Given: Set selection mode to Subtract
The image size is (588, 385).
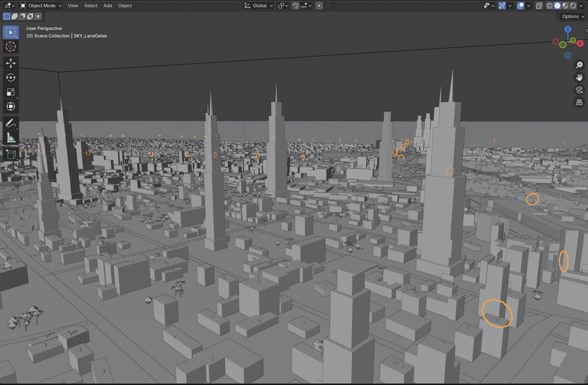Looking at the screenshot, I should click(22, 16).
